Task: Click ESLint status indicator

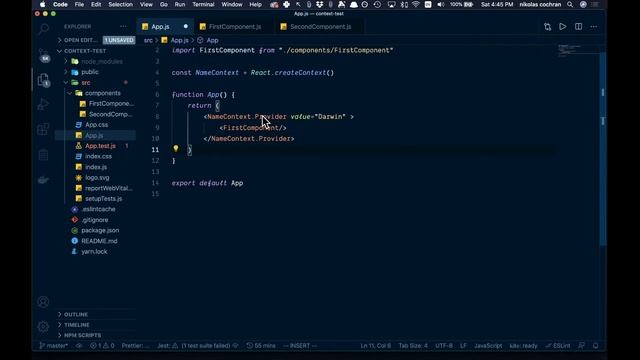Action: (x=558, y=346)
